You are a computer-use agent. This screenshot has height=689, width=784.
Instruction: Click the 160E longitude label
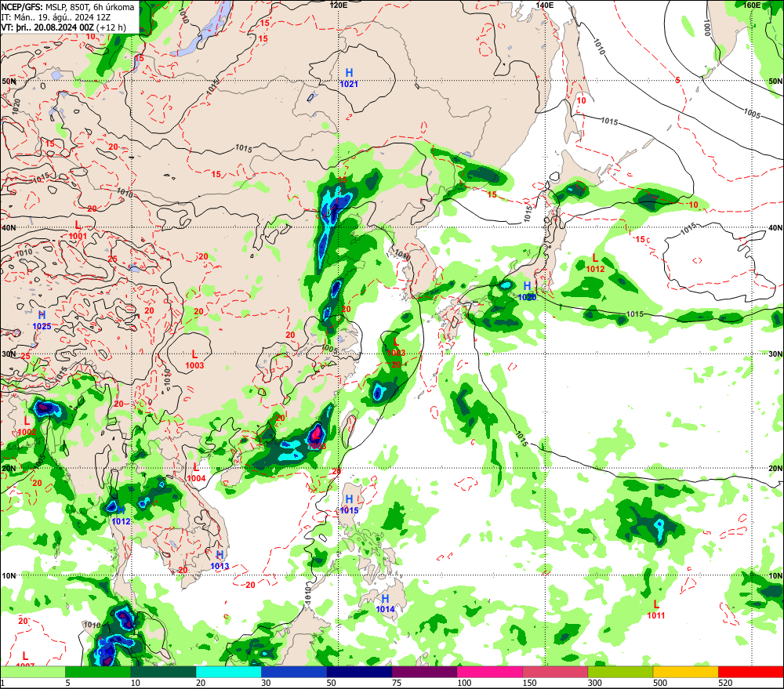tap(752, 5)
